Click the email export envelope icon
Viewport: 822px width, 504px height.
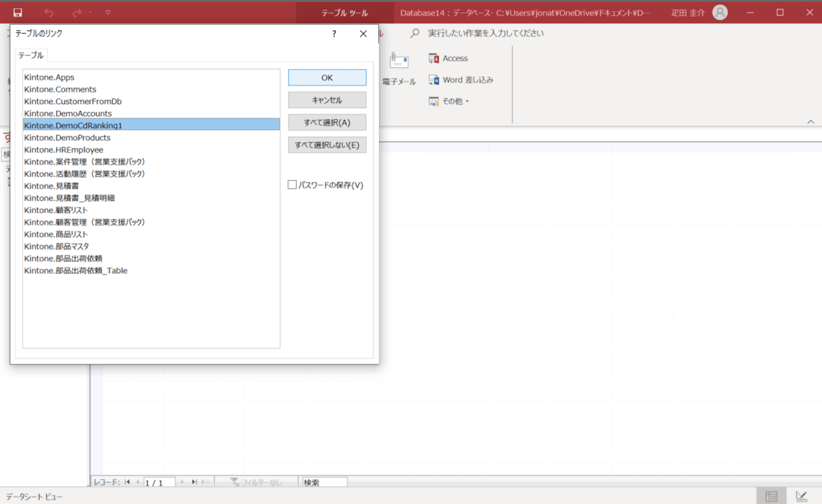point(399,61)
